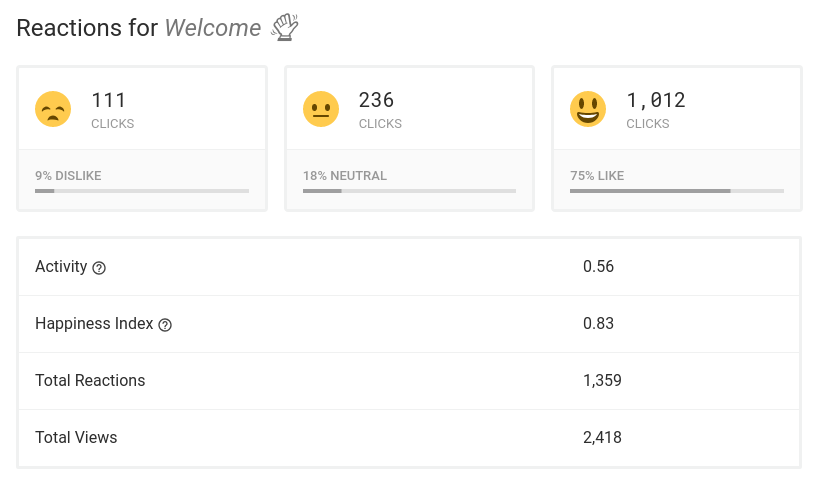The height and width of the screenshot is (486, 818).
Task: Open the Activity help question mark
Action: [99, 268]
